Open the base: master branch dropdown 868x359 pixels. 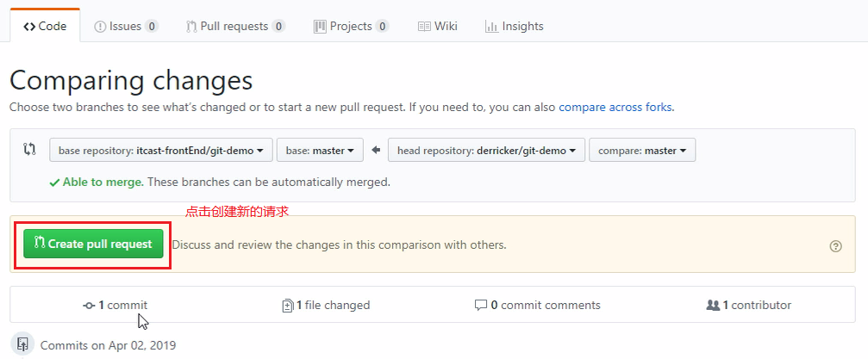(x=320, y=150)
